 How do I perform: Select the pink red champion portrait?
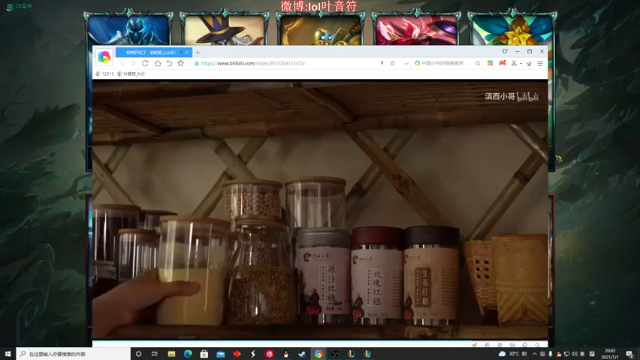point(416,29)
